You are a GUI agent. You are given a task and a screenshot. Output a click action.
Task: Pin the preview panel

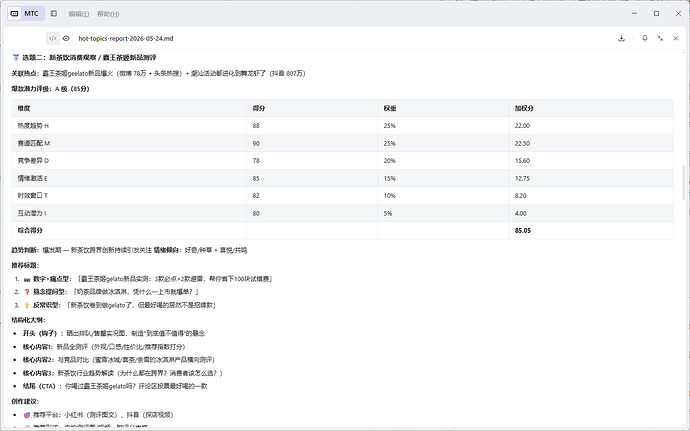[645, 38]
